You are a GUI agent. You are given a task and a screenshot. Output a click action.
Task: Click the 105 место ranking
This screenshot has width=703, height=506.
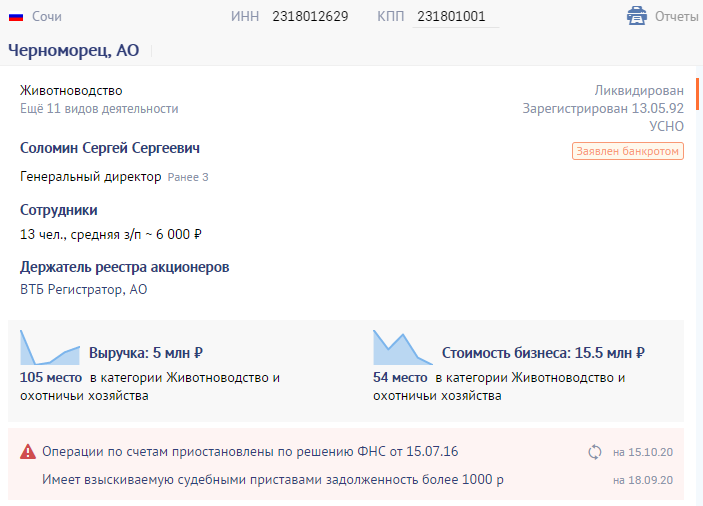(x=51, y=377)
